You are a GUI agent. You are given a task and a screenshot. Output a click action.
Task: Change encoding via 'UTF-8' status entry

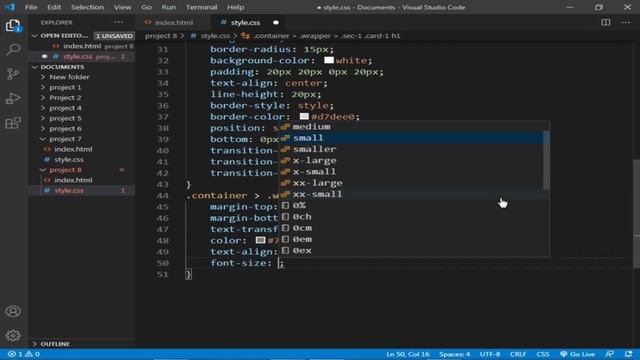click(490, 354)
